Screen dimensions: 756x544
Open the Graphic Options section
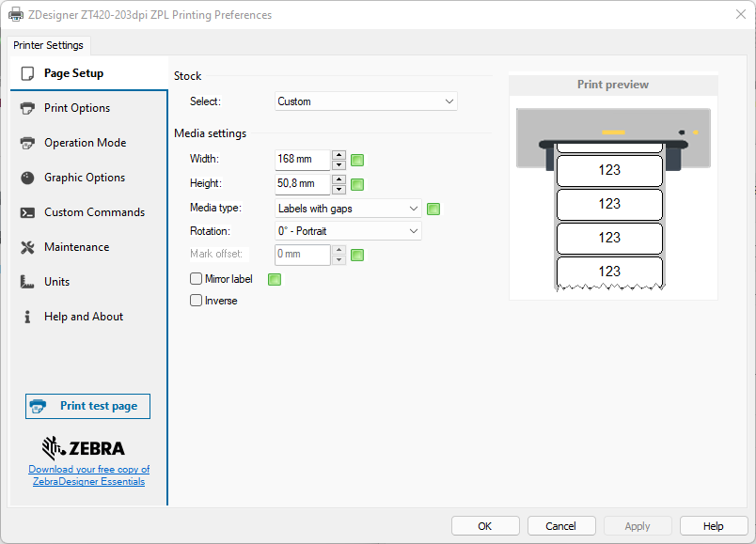89,178
